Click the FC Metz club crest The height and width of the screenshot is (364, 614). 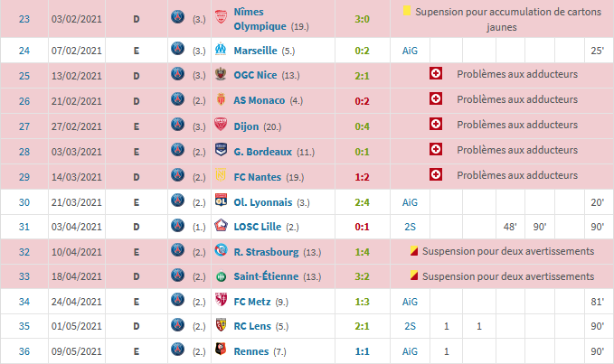coord(220,301)
